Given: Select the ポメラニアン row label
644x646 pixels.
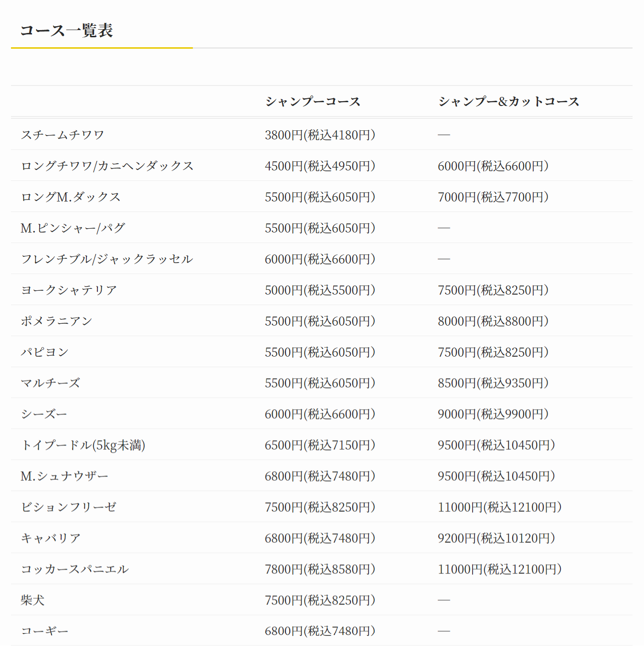Looking at the screenshot, I should [x=56, y=321].
